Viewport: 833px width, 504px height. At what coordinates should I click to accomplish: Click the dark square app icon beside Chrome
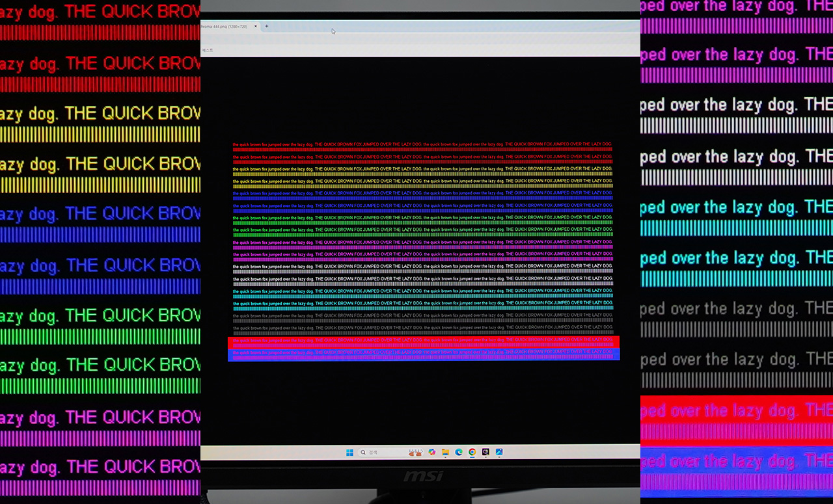coord(485,453)
